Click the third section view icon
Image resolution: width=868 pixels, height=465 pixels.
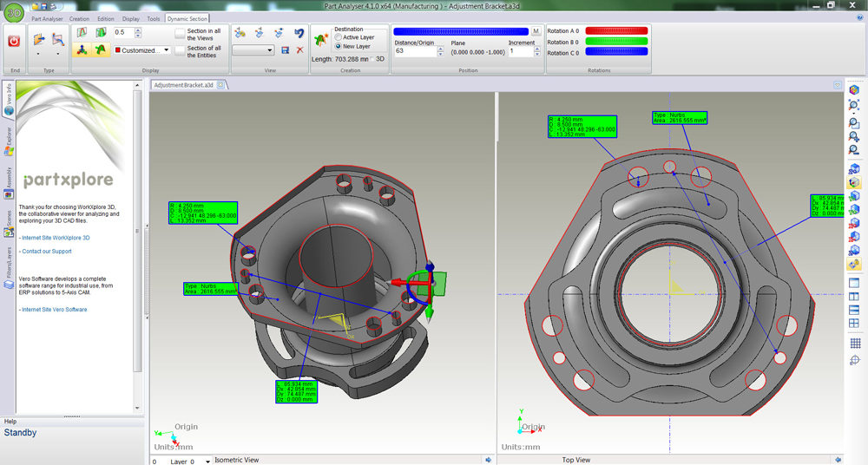(279, 33)
